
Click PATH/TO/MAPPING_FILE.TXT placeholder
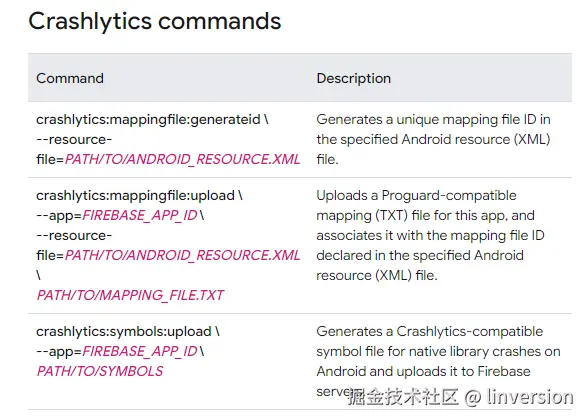point(130,295)
